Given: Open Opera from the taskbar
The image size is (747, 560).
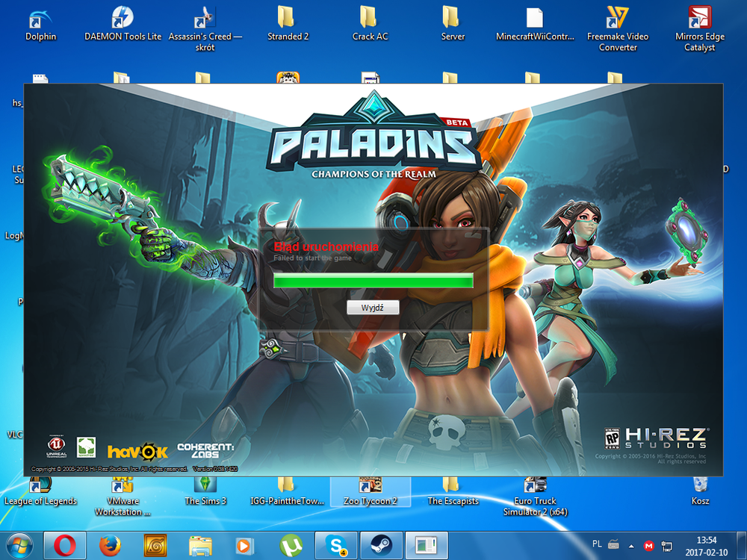Looking at the screenshot, I should point(65,546).
